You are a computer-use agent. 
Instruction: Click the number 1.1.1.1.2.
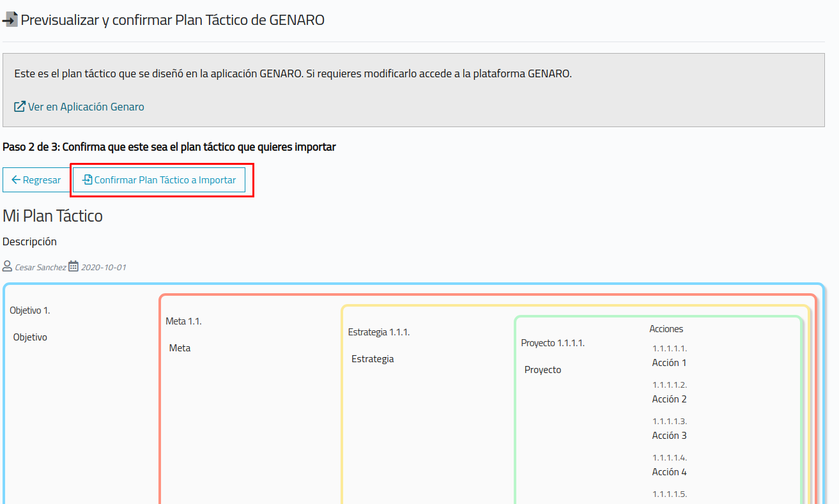click(x=670, y=385)
